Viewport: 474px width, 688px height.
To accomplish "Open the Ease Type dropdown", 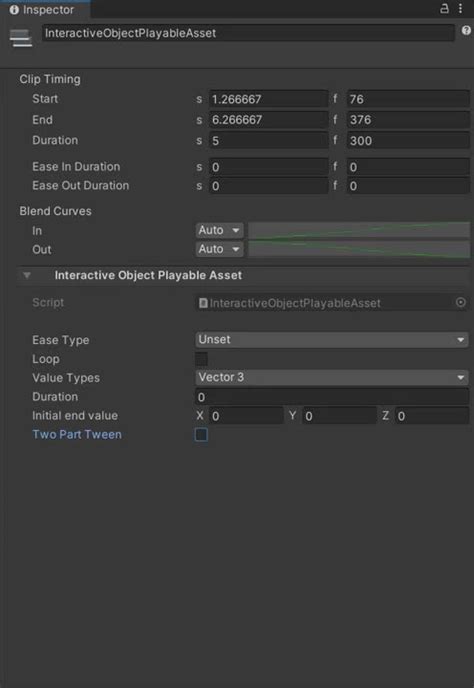I will click(332, 340).
